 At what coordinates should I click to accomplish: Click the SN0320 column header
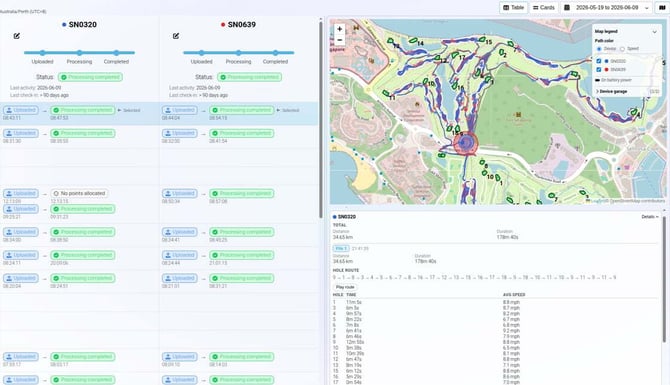tap(79, 25)
